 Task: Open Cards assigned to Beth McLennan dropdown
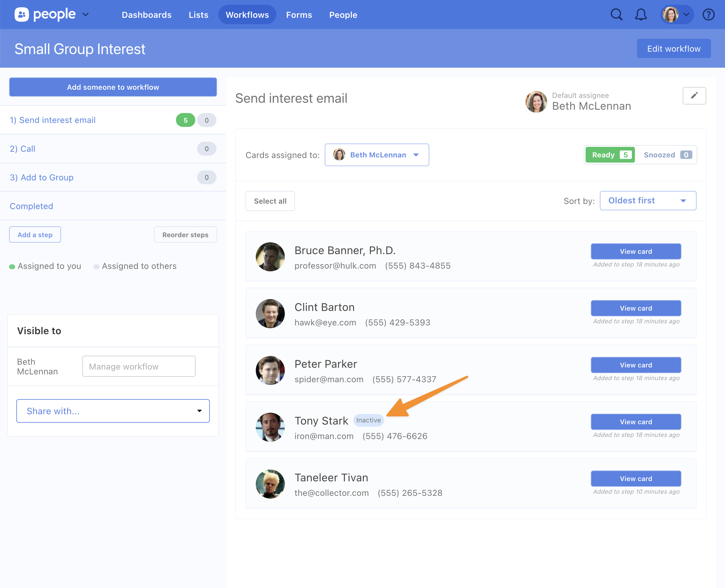pyautogui.click(x=377, y=155)
